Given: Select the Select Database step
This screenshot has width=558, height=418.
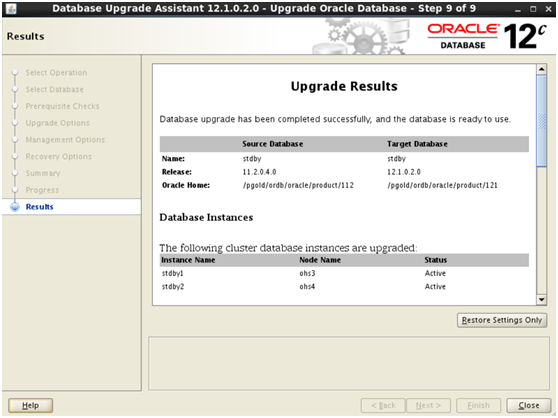Looking at the screenshot, I should [x=54, y=89].
